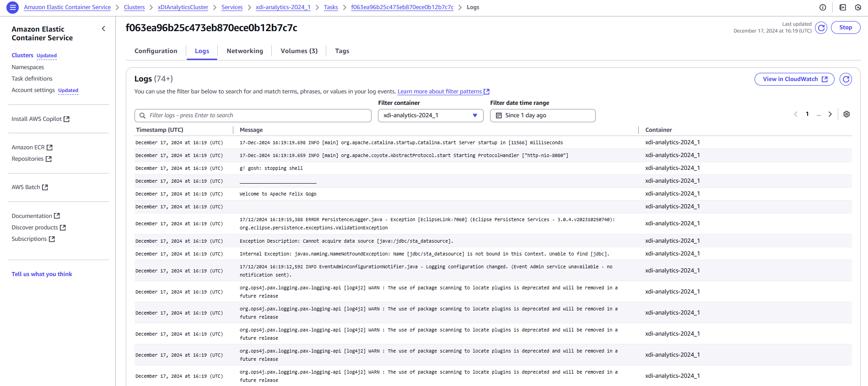Open Task definitions in the sidebar
868x386 pixels.
[32, 79]
